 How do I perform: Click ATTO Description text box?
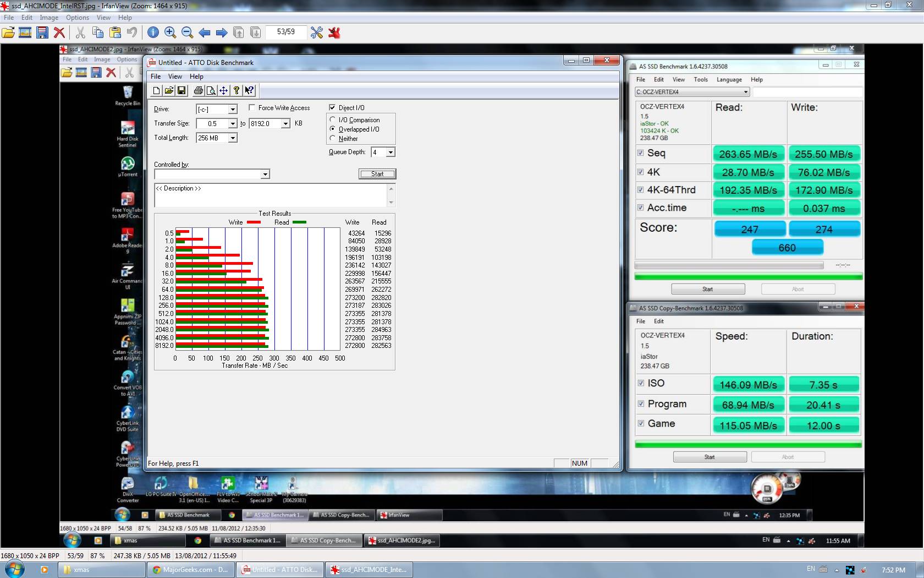(x=271, y=195)
